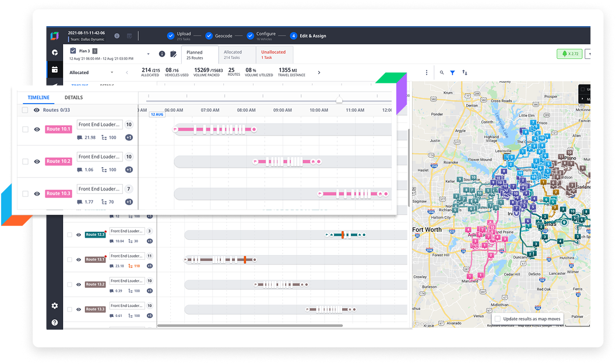This screenshot has height=364, width=616.
Task: Open the info icon beside the plan timestamp
Action: (117, 36)
